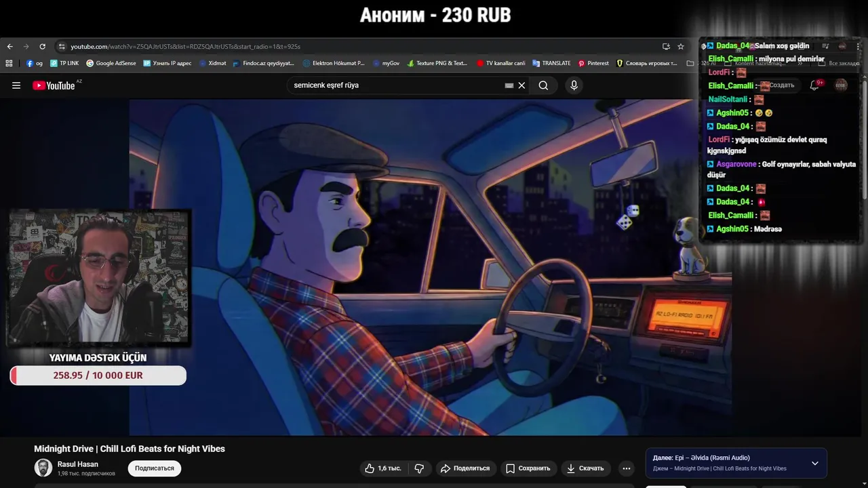
Task: Open the Pinterest bookmark
Action: (x=593, y=63)
